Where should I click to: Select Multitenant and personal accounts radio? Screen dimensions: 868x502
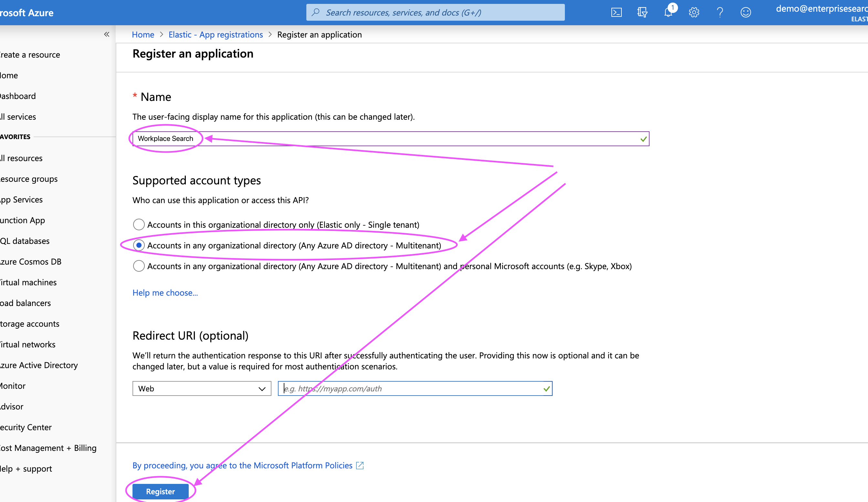[x=138, y=266]
